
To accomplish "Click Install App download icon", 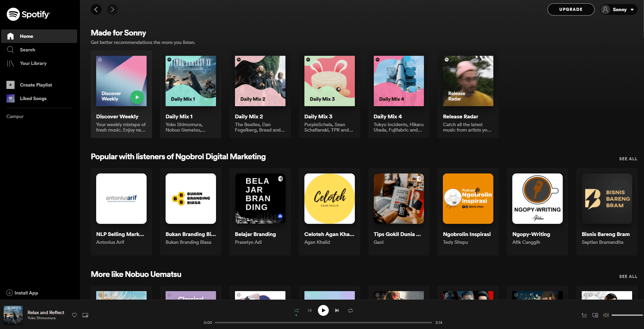I will (x=9, y=293).
